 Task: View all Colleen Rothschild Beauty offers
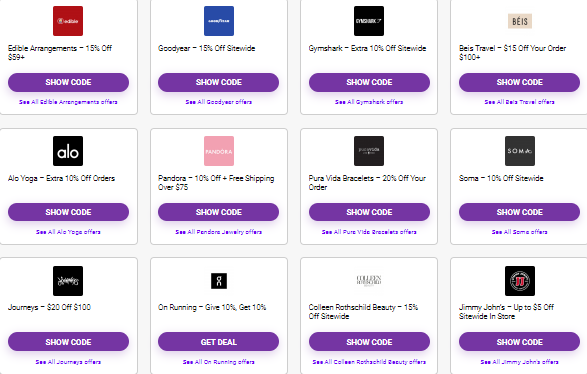tap(369, 362)
